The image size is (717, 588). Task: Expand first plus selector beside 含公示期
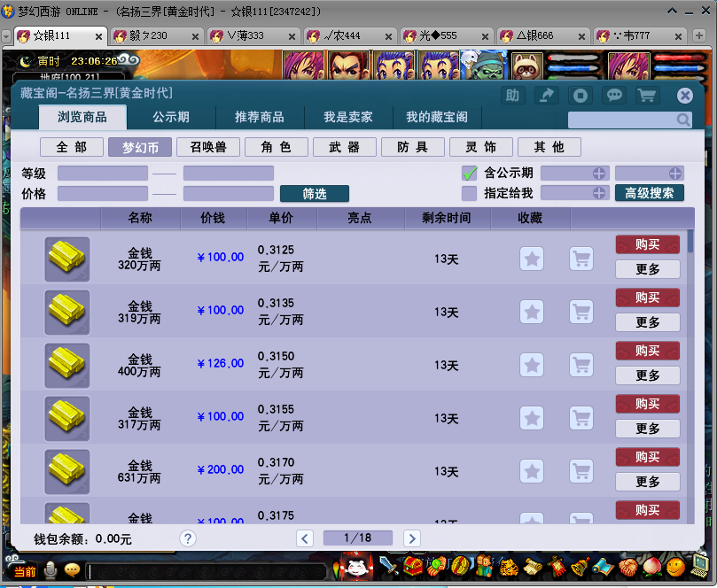click(x=598, y=174)
